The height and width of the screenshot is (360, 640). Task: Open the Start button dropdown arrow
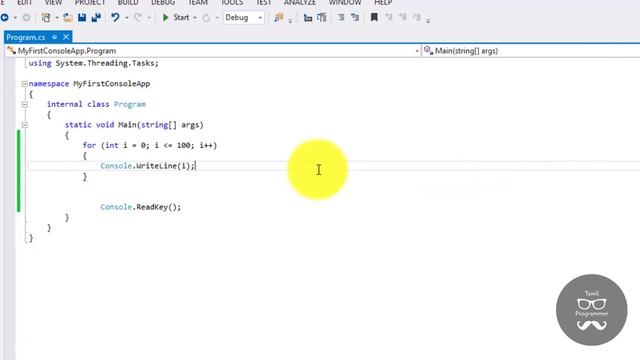pyautogui.click(x=195, y=18)
